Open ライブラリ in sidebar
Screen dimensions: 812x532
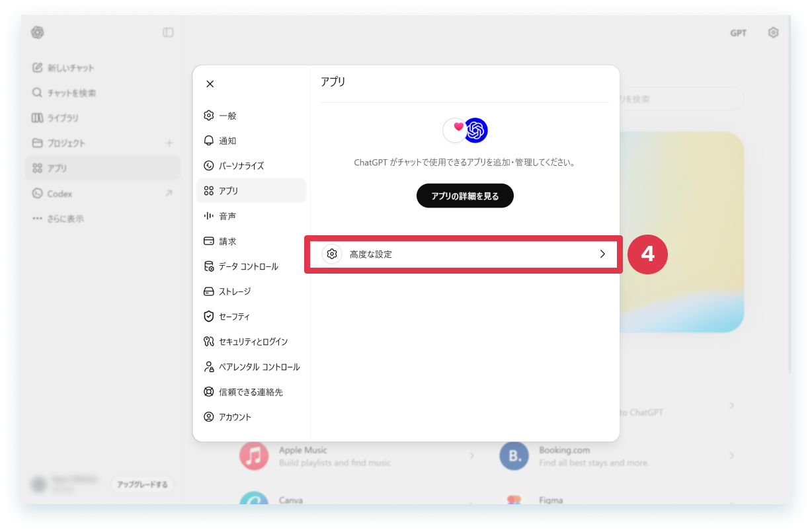pos(102,118)
